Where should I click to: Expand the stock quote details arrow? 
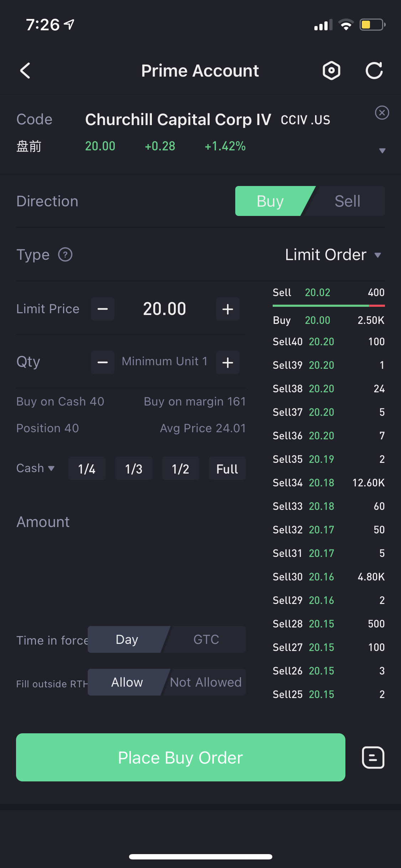pyautogui.click(x=382, y=151)
